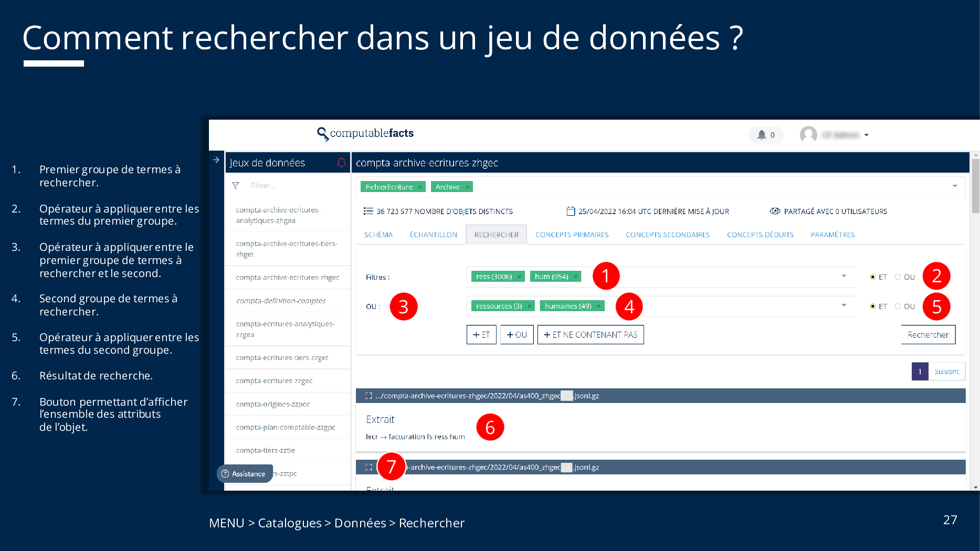Click the red alert bell in Jeux de données

coord(341,163)
